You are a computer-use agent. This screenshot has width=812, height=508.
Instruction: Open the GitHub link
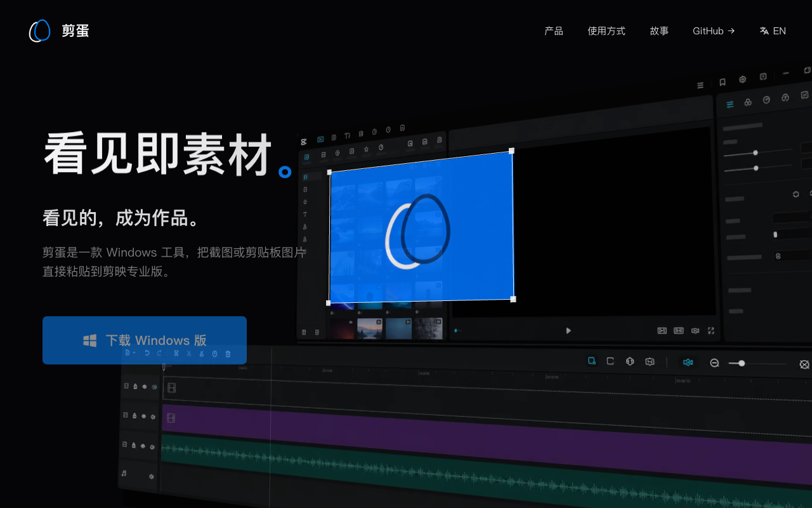point(714,30)
